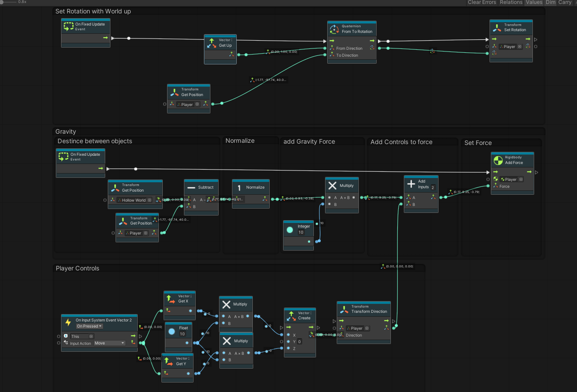The width and height of the screenshot is (577, 392).
Task: Click On Input System Event lightning icon
Action: (68, 323)
